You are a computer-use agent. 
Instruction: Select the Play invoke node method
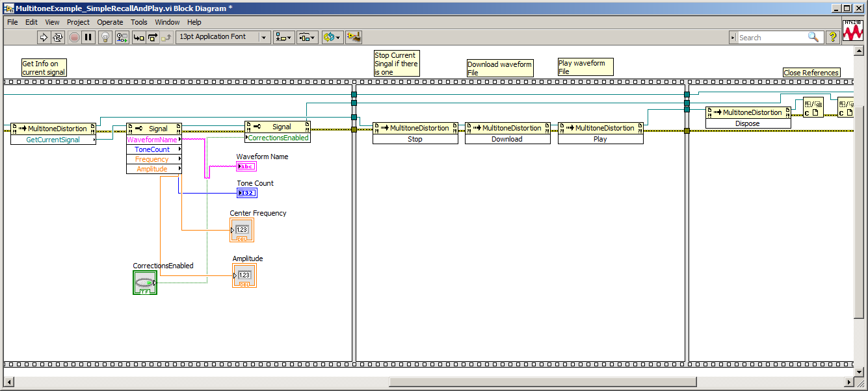tap(600, 139)
